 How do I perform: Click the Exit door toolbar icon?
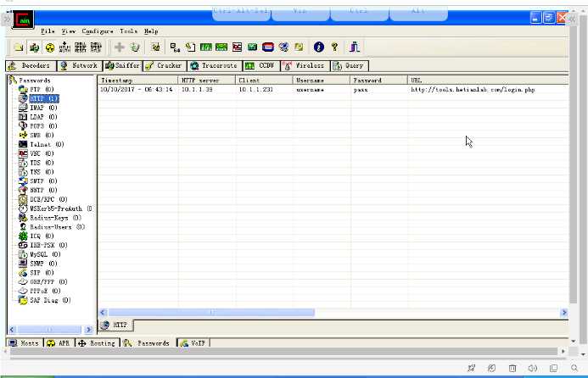pyautogui.click(x=354, y=47)
